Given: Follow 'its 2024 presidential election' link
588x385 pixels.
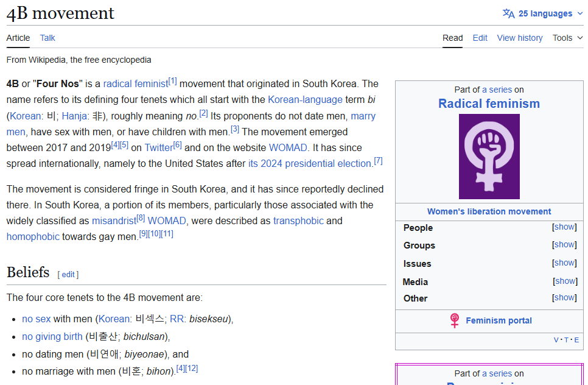Looking at the screenshot, I should click(x=309, y=164).
